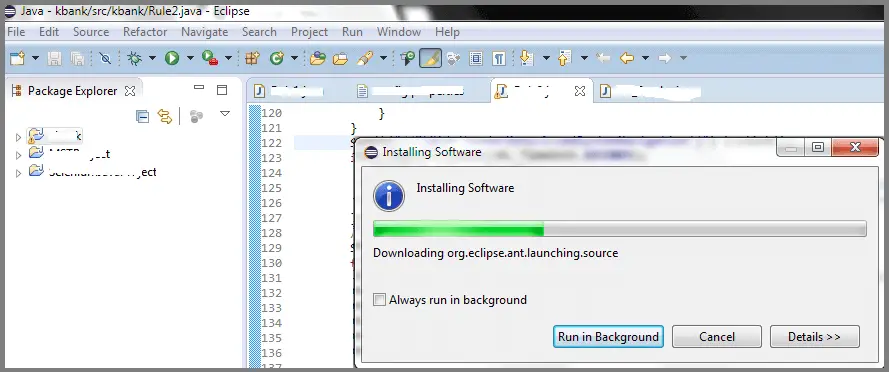Open the Run menu
The height and width of the screenshot is (372, 889).
[352, 32]
